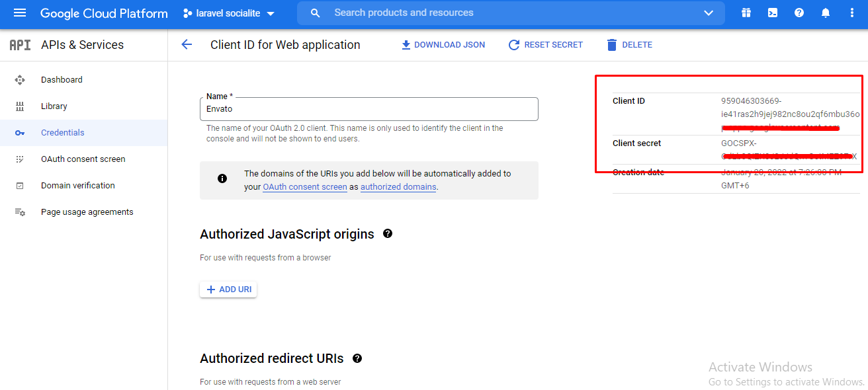Select Library in the sidebar
This screenshot has height=390, width=868.
pyautogui.click(x=54, y=106)
